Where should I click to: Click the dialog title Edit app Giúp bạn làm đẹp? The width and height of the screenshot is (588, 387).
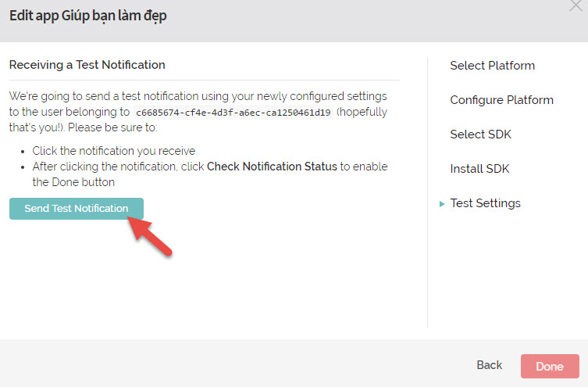point(87,15)
